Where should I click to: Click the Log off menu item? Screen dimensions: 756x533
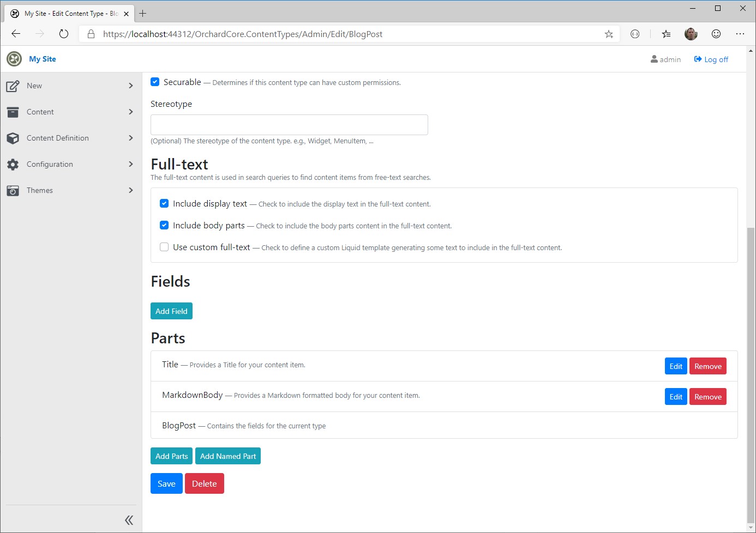point(711,59)
